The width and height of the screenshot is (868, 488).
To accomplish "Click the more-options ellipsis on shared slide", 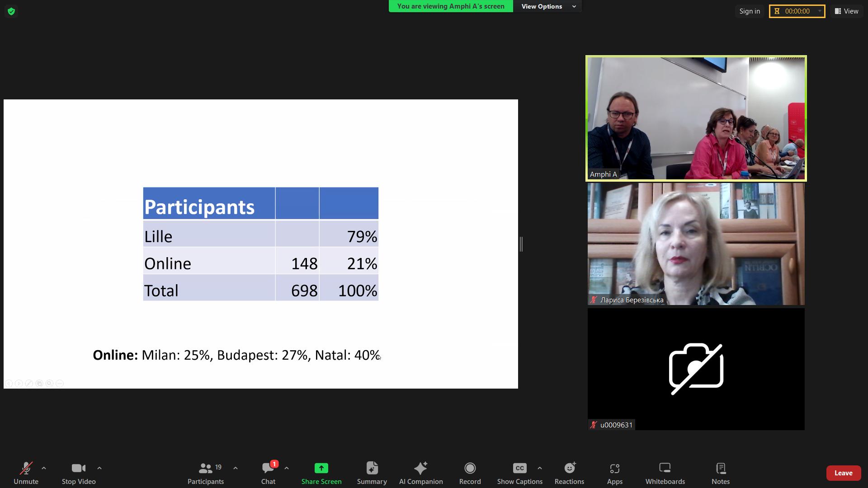I will 60,384.
